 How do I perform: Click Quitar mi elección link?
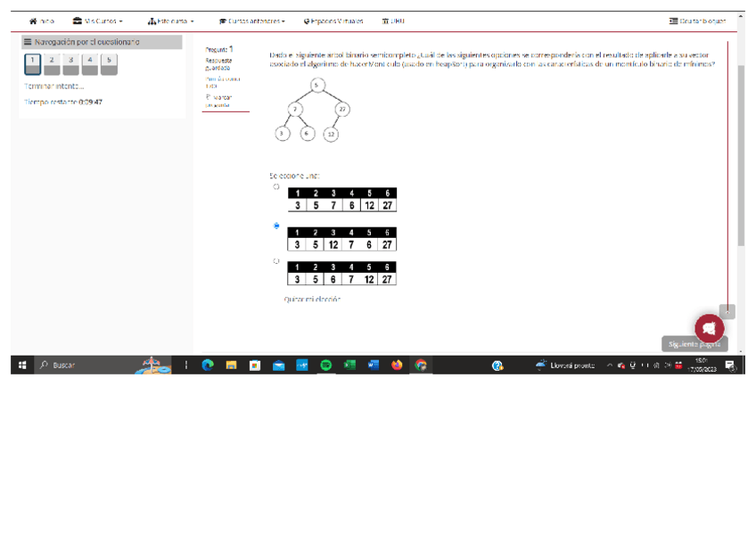click(312, 300)
